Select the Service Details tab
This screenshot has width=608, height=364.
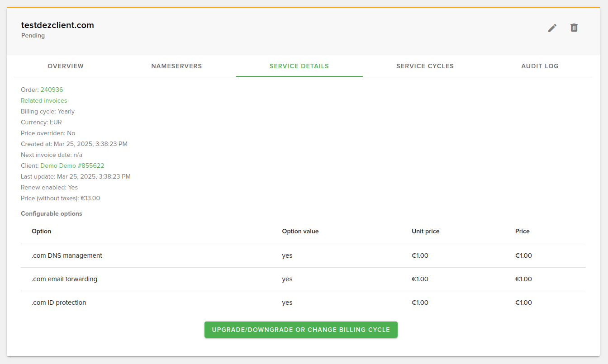click(299, 66)
